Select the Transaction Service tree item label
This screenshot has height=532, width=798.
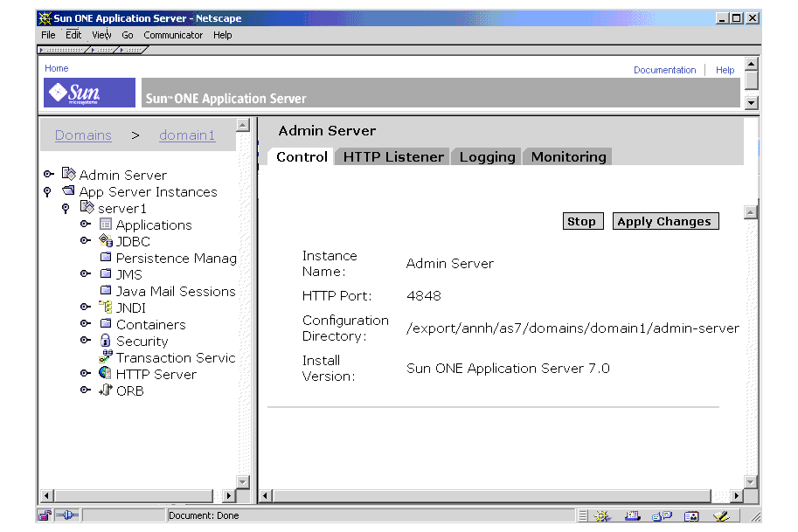click(x=176, y=357)
